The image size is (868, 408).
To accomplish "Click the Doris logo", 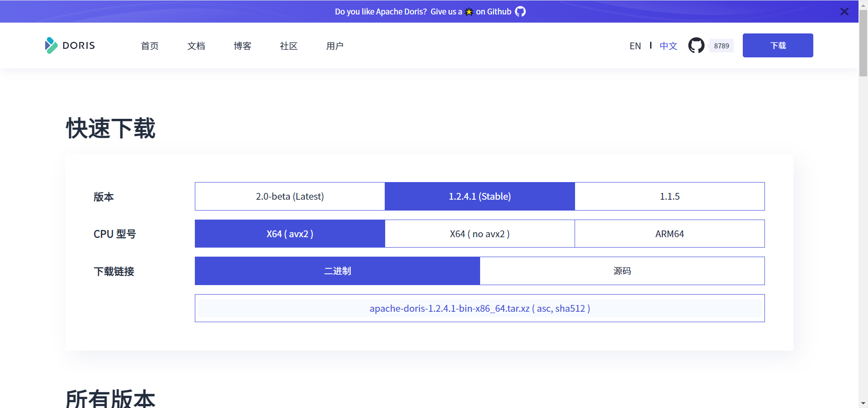I will tap(70, 45).
